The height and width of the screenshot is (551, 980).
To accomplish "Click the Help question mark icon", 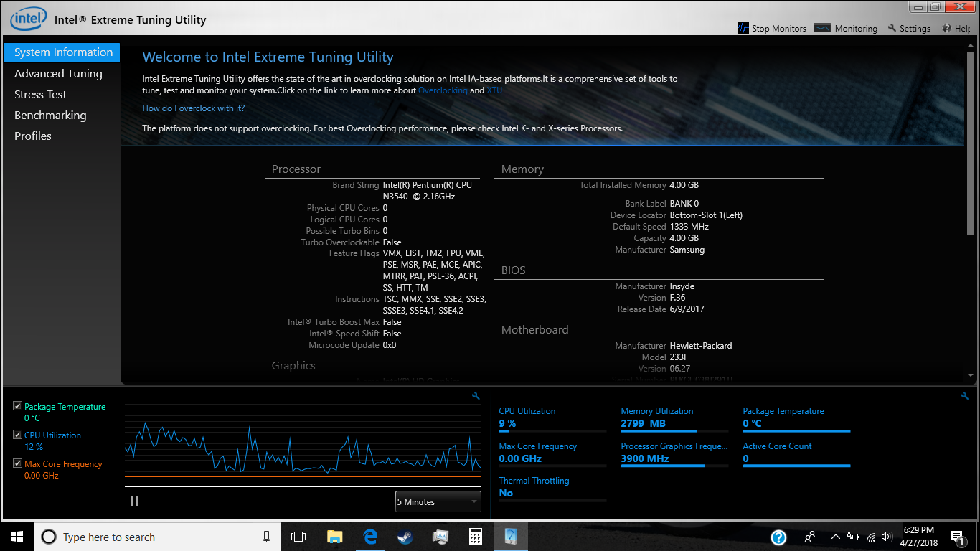I will (x=947, y=28).
